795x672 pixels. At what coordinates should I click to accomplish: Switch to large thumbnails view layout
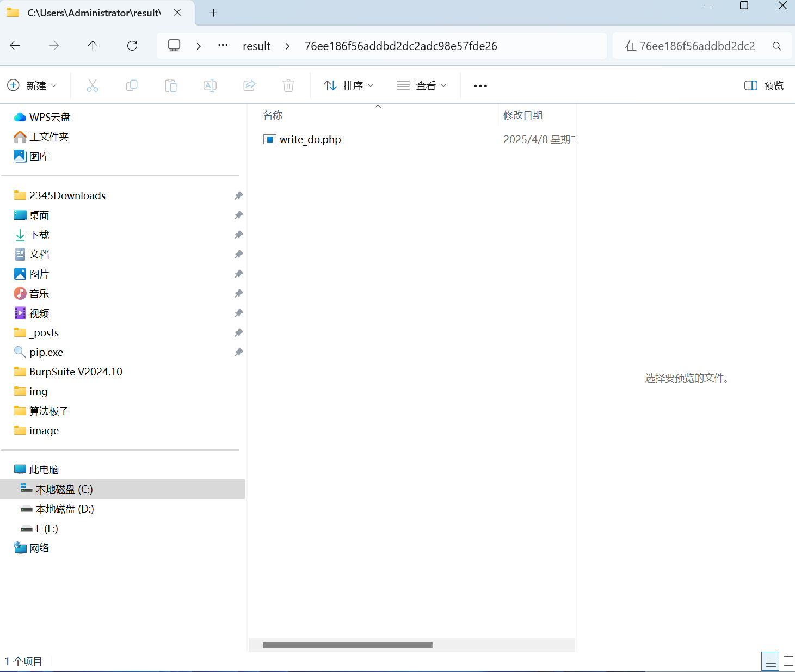click(x=788, y=662)
